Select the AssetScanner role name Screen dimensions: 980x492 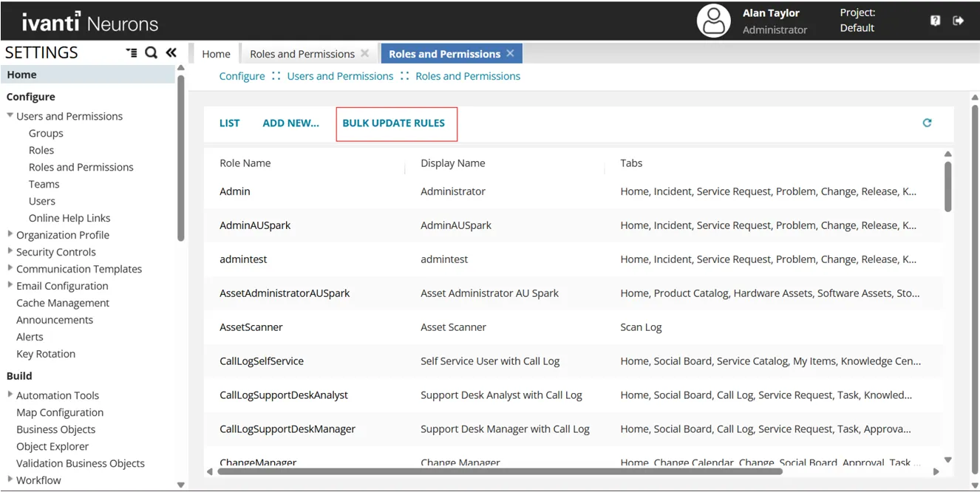(251, 327)
